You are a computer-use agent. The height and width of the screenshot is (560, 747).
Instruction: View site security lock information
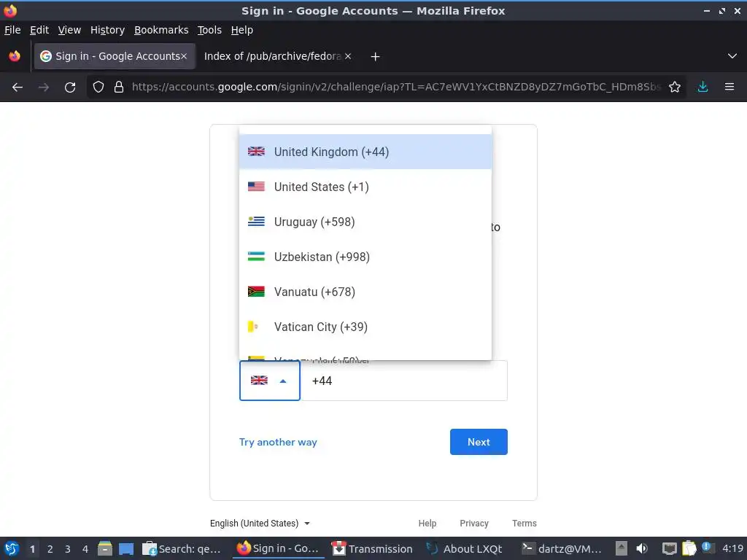pos(119,87)
